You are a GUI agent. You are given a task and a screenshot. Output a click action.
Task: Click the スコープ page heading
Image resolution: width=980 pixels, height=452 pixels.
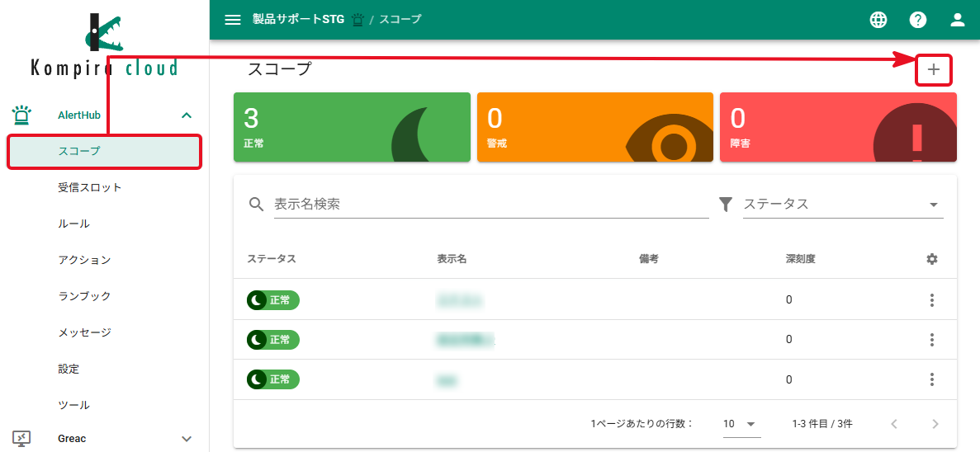[x=279, y=69]
